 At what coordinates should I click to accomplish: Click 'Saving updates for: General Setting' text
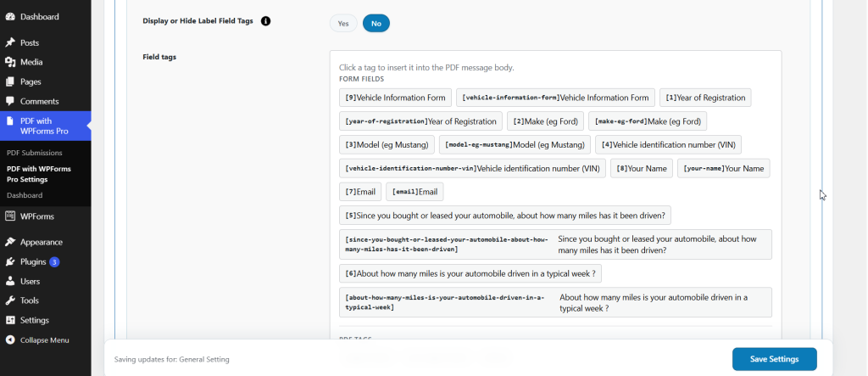(171, 359)
